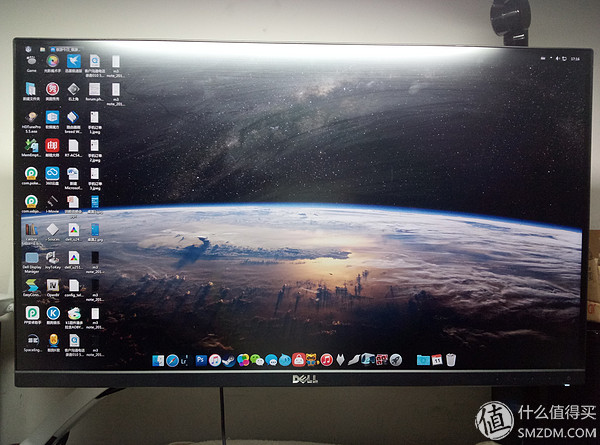Open blue cloud drive desktop icon
The height and width of the screenshot is (445, 600).
pyautogui.click(x=52, y=176)
